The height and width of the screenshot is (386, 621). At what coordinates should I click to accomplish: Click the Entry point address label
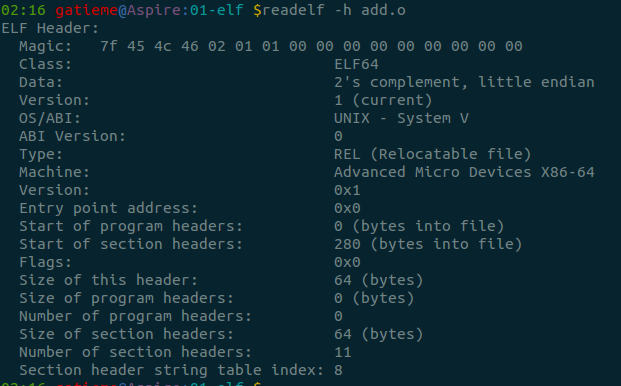(108, 208)
